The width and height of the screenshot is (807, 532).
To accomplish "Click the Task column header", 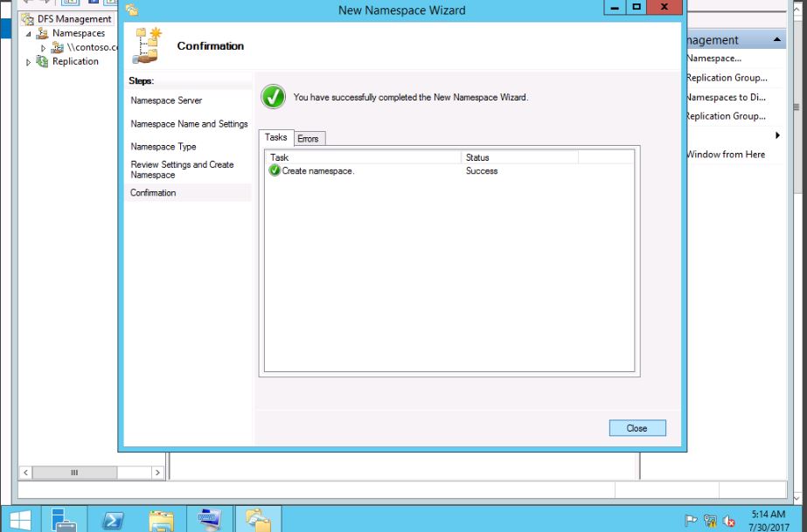I will [x=363, y=157].
